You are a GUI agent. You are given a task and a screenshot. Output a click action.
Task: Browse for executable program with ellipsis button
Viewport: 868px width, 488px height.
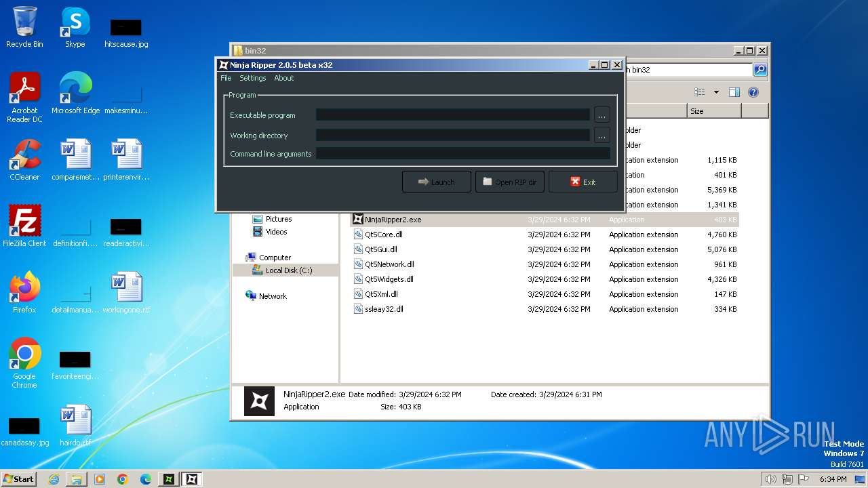[x=601, y=115]
